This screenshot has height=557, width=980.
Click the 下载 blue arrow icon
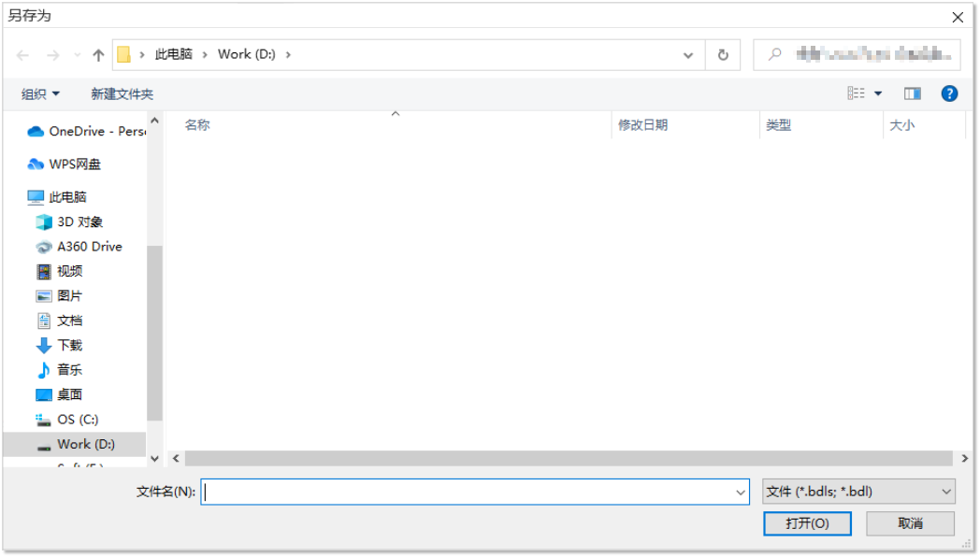point(44,345)
